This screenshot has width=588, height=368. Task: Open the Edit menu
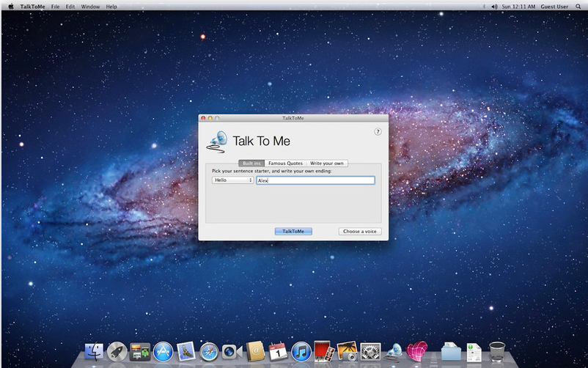pyautogui.click(x=70, y=7)
